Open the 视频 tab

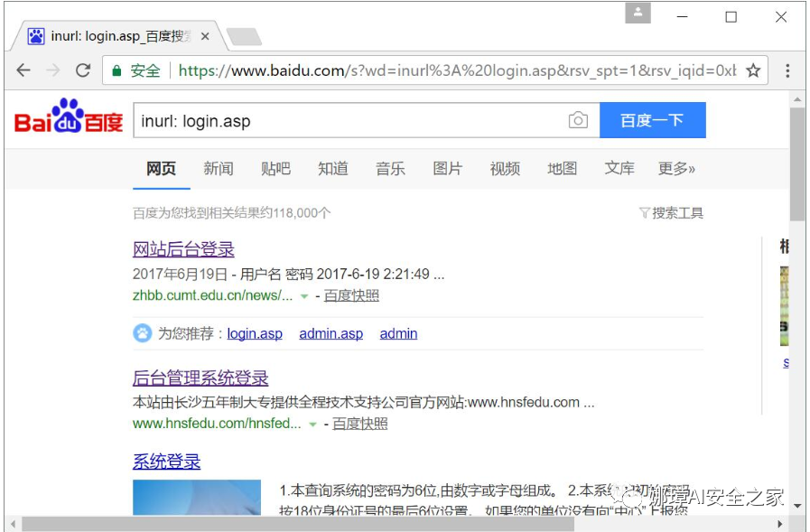click(505, 168)
